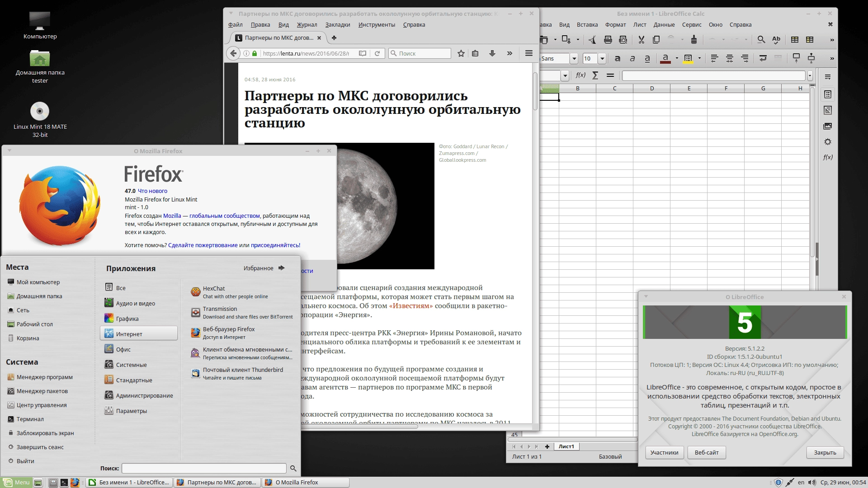Launch Transmission from Mint menu
Image resolution: width=868 pixels, height=488 pixels.
pos(241,313)
